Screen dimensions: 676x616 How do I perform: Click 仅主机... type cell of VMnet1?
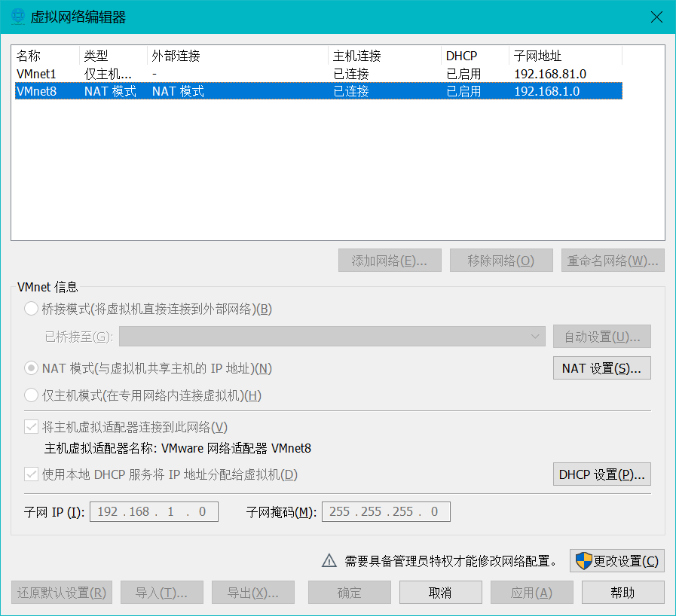pyautogui.click(x=108, y=74)
